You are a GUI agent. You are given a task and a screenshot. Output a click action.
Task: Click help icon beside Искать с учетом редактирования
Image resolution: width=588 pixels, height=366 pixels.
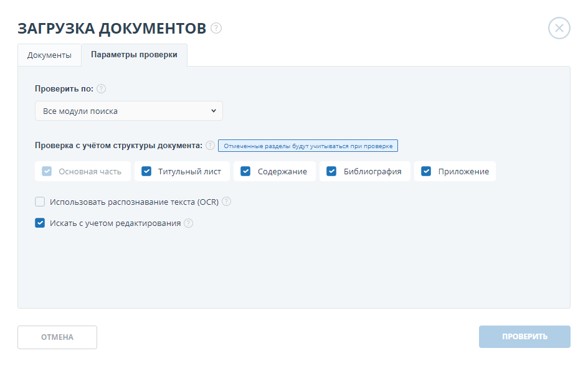point(188,223)
